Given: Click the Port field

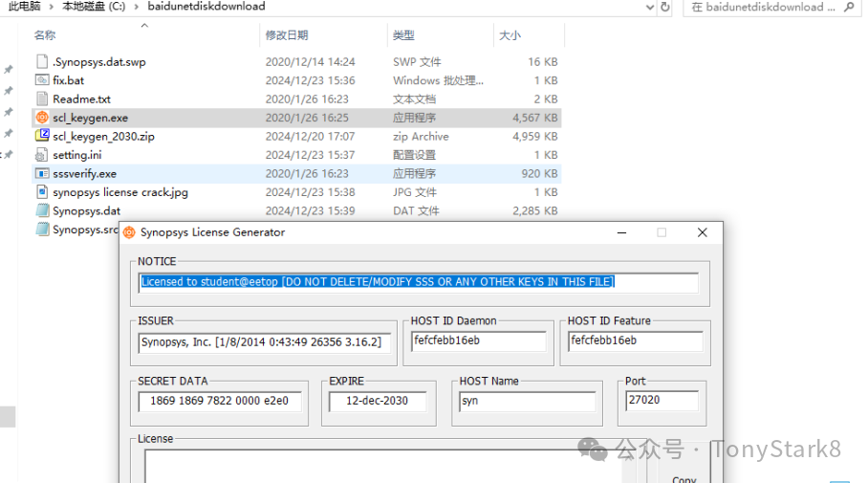Looking at the screenshot, I should [x=662, y=400].
